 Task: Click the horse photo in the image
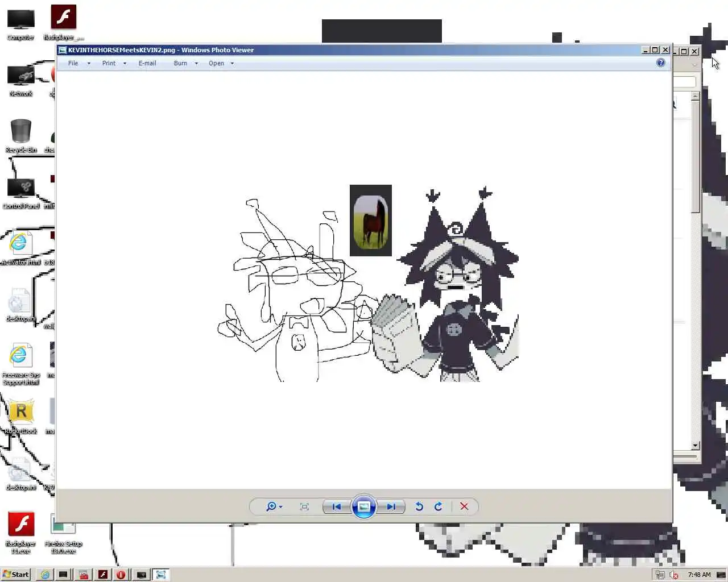point(371,221)
